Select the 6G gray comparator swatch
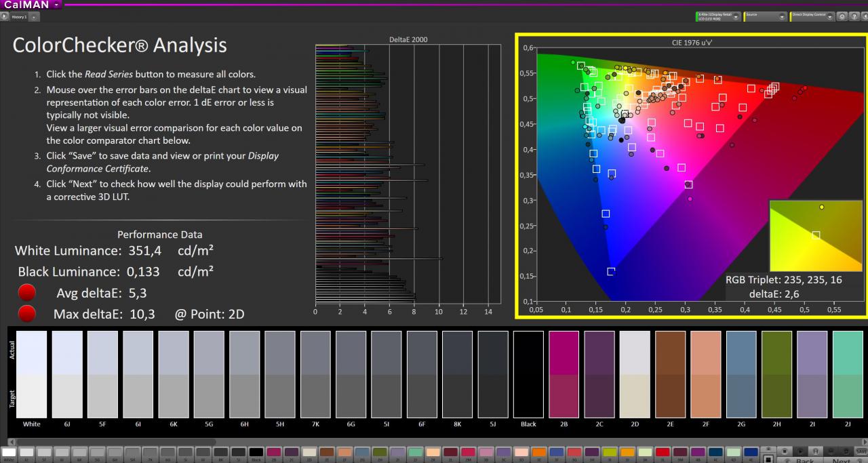This screenshot has width=868, height=463. (351, 374)
